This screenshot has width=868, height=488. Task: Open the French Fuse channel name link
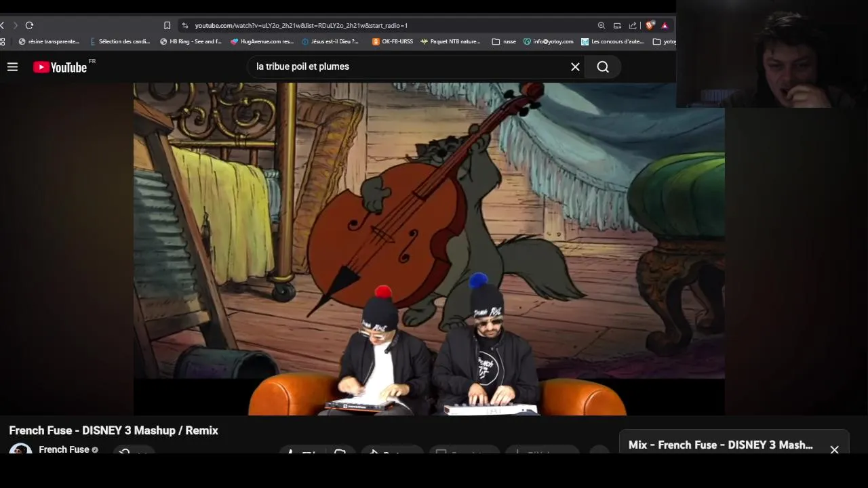64,449
